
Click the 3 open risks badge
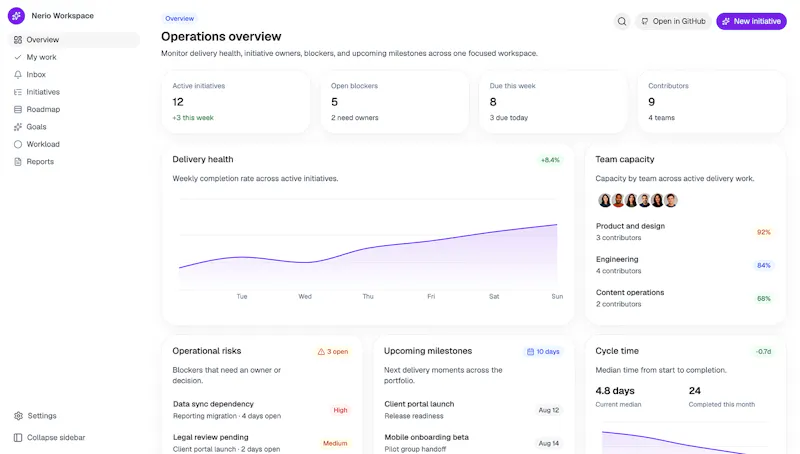[x=333, y=351]
